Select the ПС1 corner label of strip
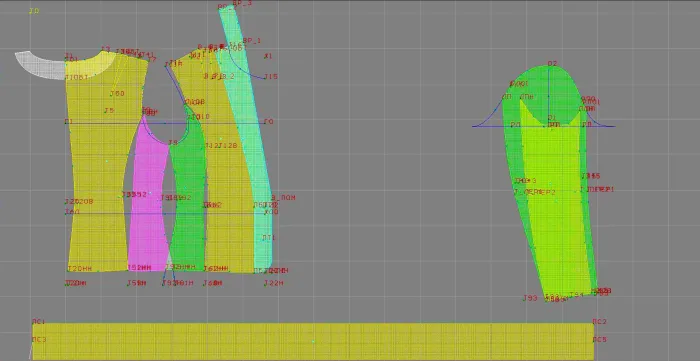 pos(38,322)
